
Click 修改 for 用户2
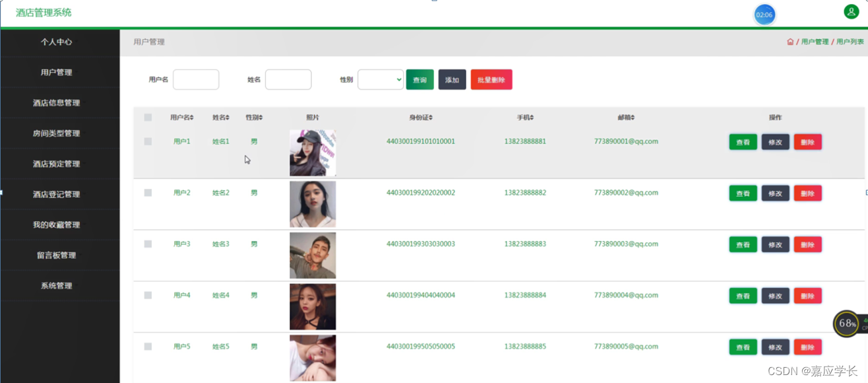(x=775, y=193)
